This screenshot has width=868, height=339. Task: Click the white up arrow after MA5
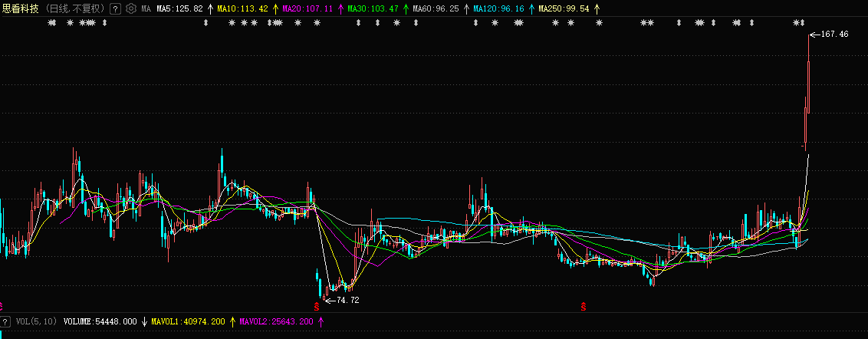(x=209, y=9)
